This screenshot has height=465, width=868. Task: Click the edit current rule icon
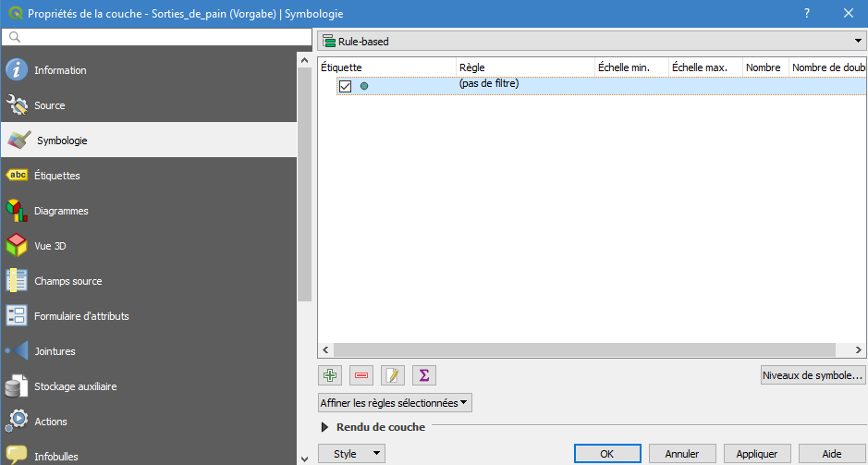(393, 375)
